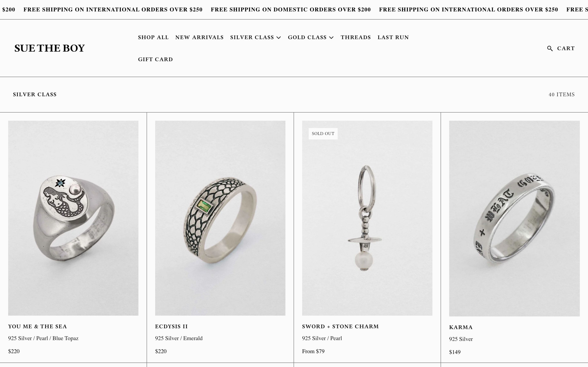
Task: Open the Threads page
Action: coord(356,37)
